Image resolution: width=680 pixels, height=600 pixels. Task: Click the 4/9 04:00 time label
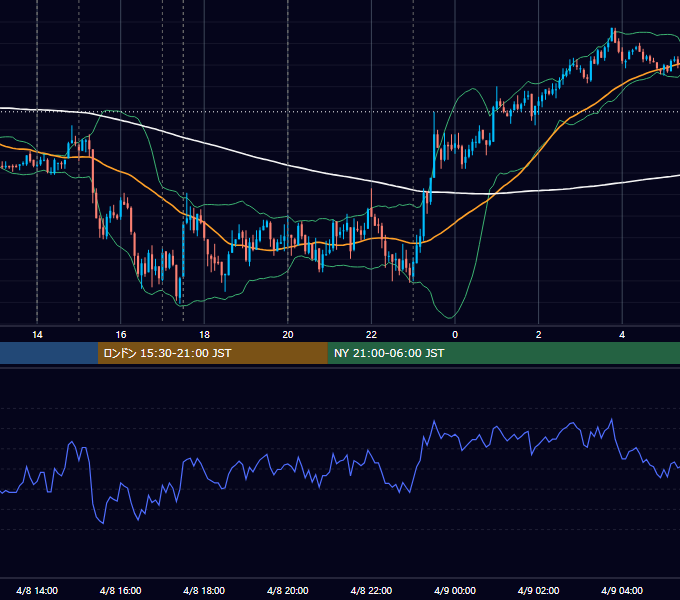coord(622,590)
